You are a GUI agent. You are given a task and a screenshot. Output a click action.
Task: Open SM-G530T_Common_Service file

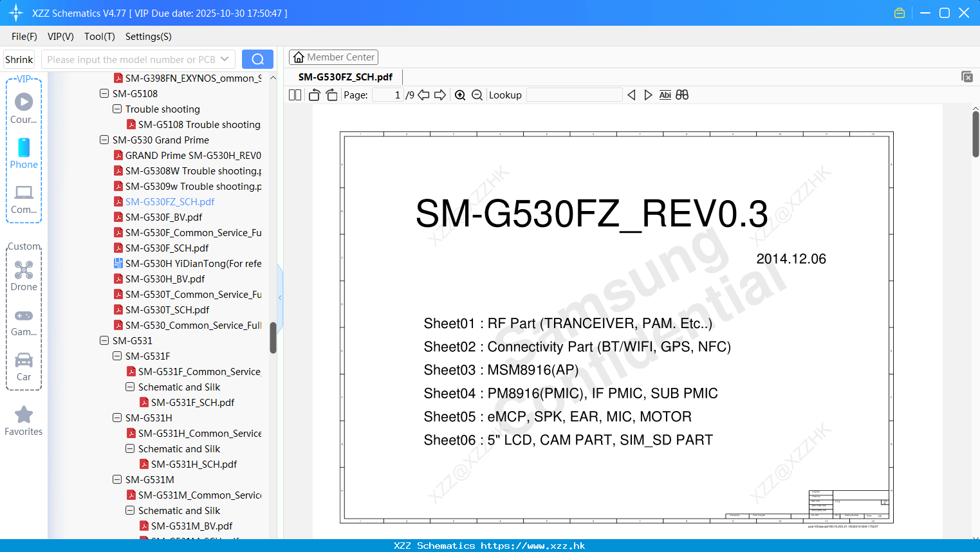pos(187,294)
